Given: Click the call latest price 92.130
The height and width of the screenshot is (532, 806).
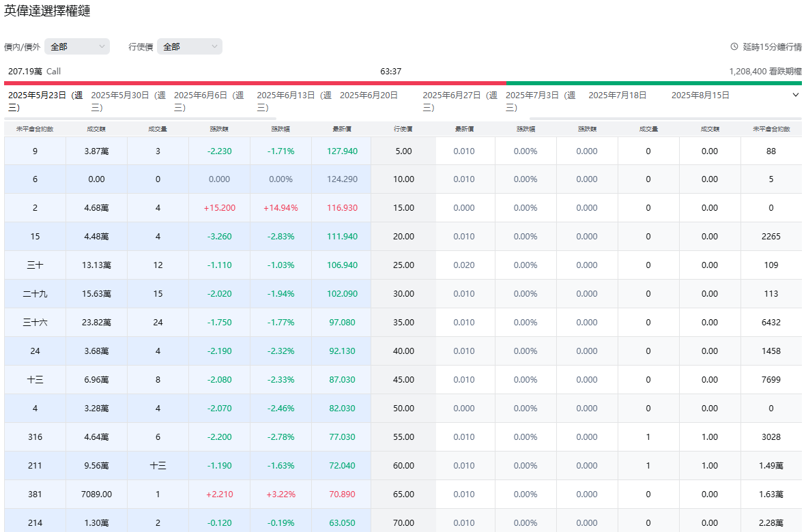Looking at the screenshot, I should point(342,351).
